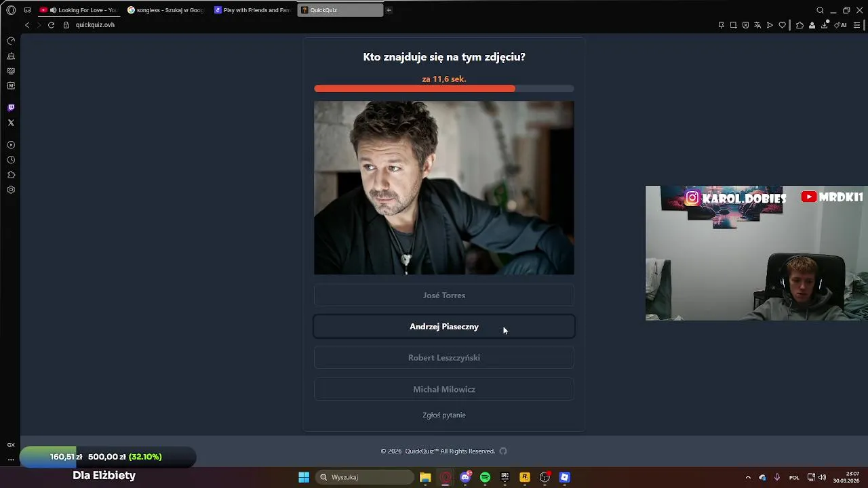Image resolution: width=868 pixels, height=488 pixels.
Task: Select the answer Michał Milowicz
Action: click(443, 390)
